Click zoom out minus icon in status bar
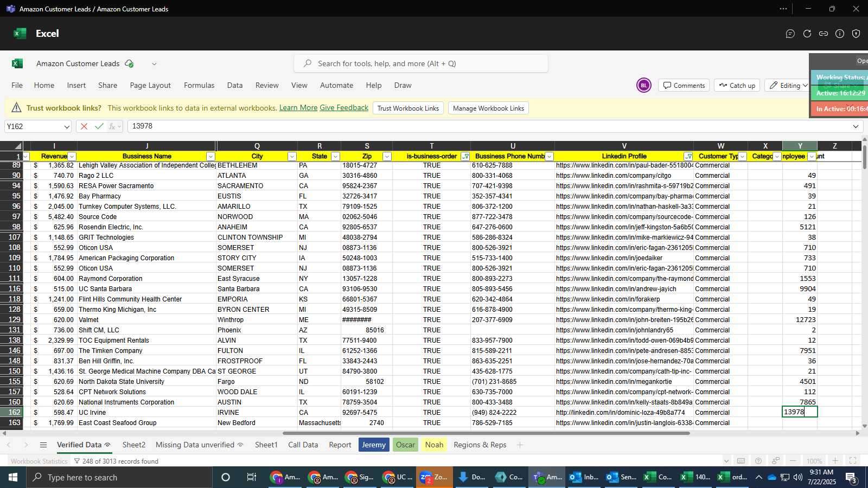The image size is (868, 488). tap(793, 460)
